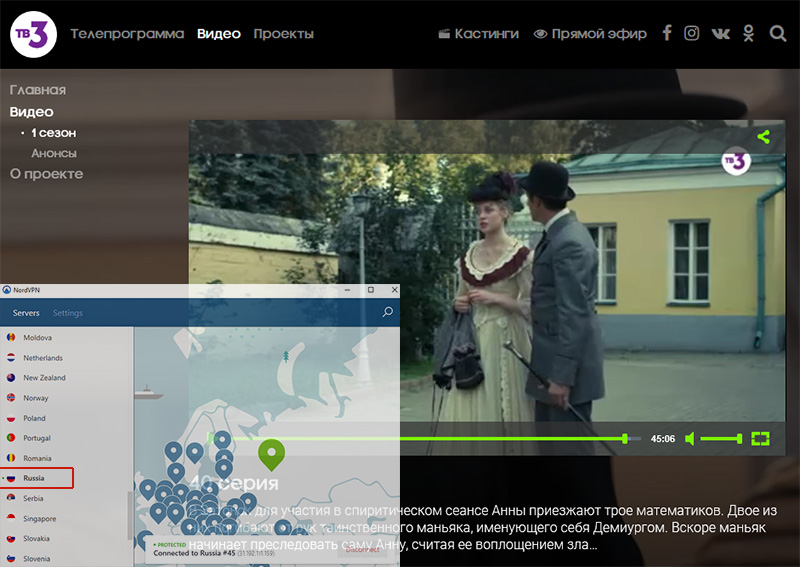Select Norway in the NordVPN server list
Viewport: 800px width, 567px height.
66,398
